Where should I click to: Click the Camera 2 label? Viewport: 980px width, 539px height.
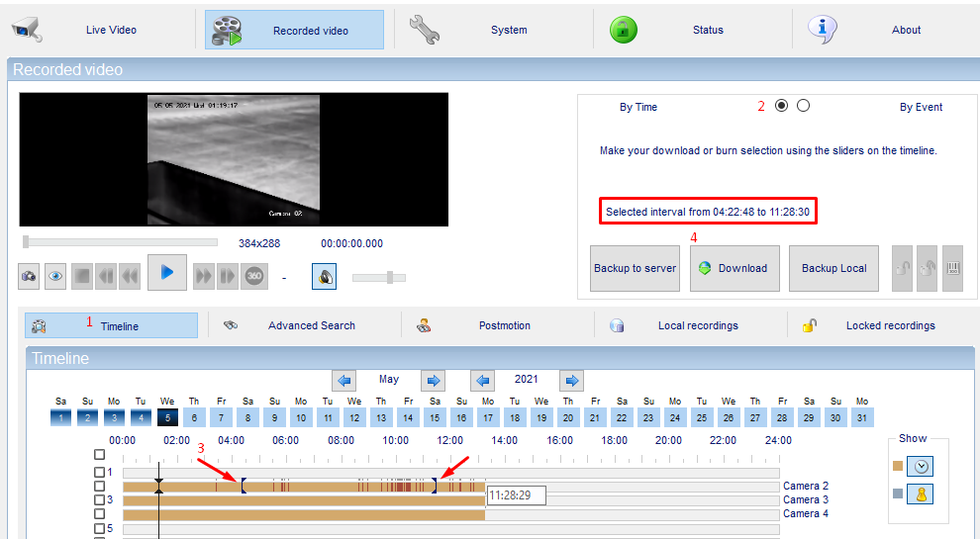(806, 486)
